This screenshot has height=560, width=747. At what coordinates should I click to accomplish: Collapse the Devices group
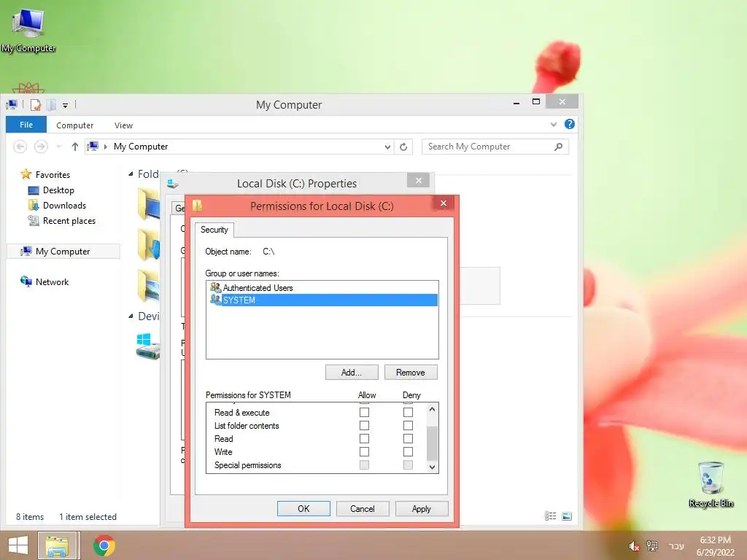pyautogui.click(x=131, y=316)
